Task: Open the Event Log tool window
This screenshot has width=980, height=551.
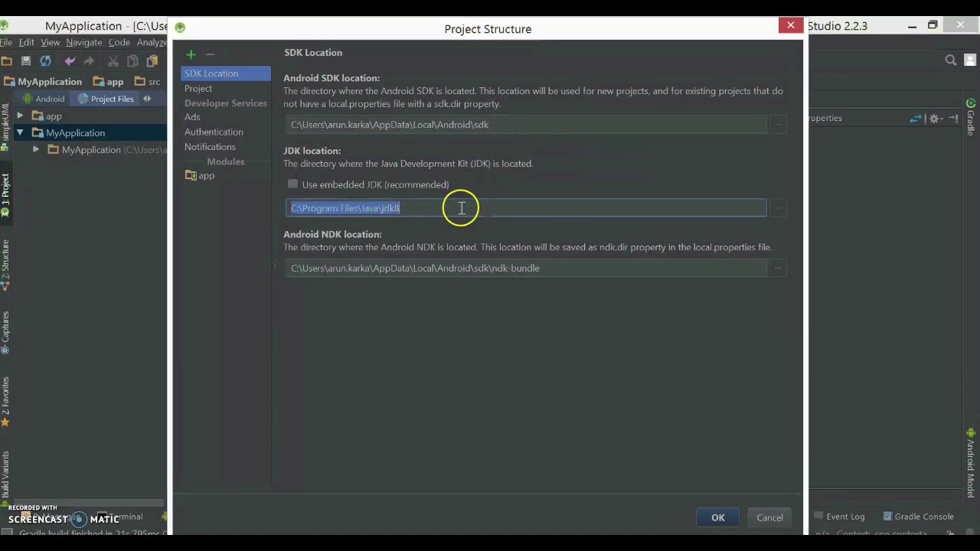Action: point(839,517)
